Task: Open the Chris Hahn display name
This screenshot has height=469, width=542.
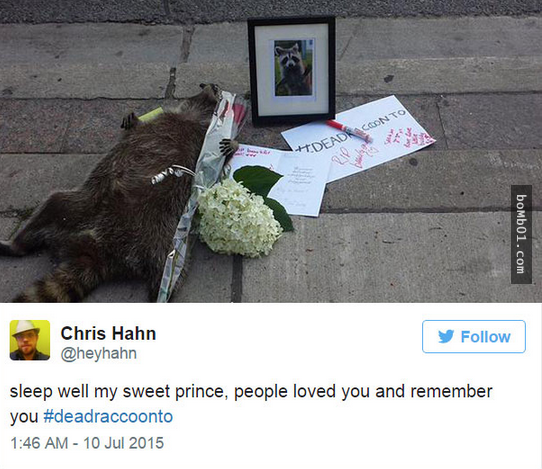Action: (108, 334)
